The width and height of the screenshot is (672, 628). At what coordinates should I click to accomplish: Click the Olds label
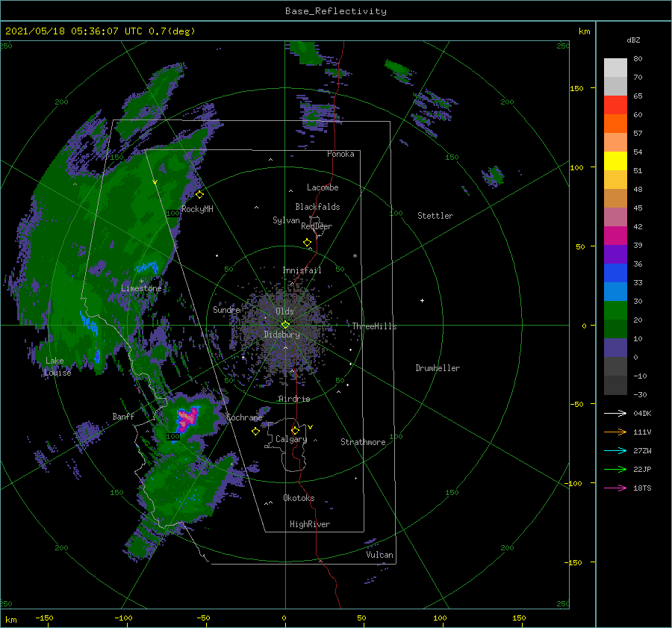click(284, 311)
